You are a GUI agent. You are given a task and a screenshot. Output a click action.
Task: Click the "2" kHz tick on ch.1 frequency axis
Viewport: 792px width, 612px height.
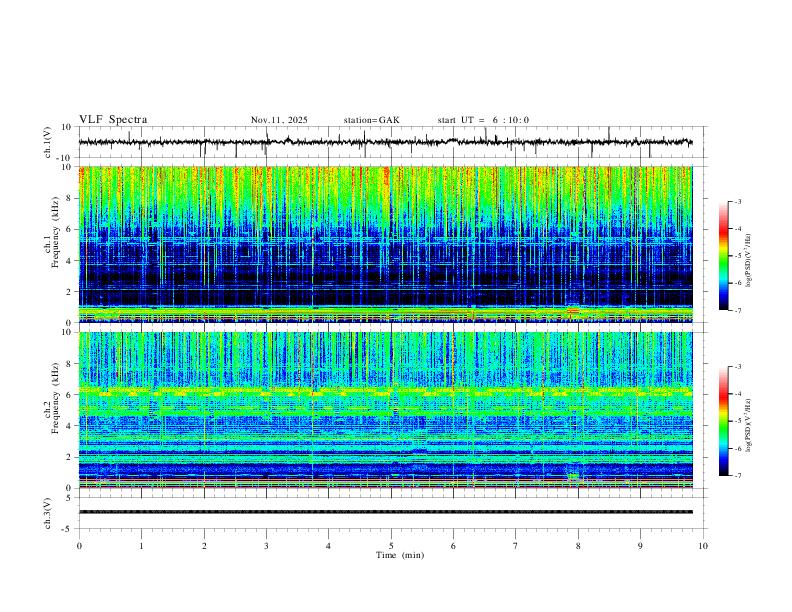click(x=70, y=291)
